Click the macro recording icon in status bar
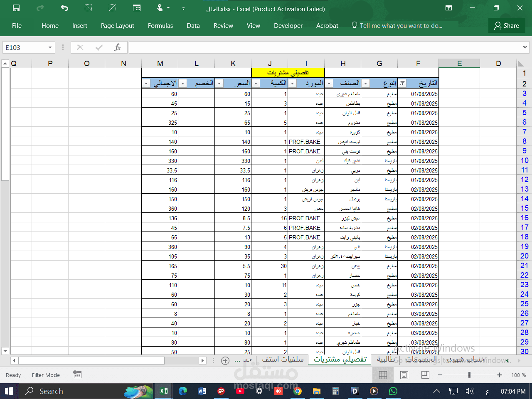The width and height of the screenshot is (532, 399). coord(77,374)
